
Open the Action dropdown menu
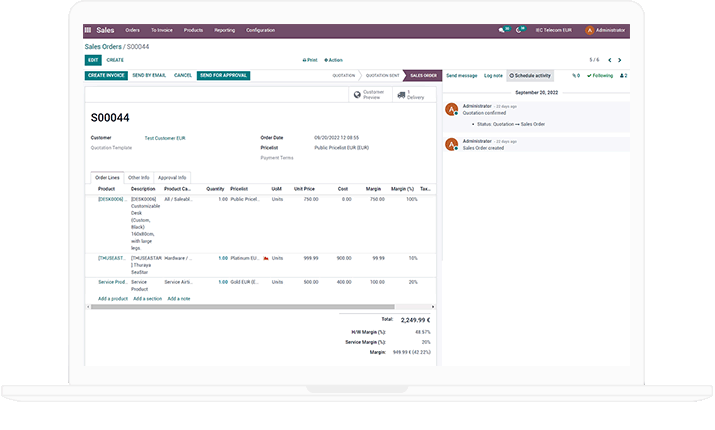(x=334, y=60)
